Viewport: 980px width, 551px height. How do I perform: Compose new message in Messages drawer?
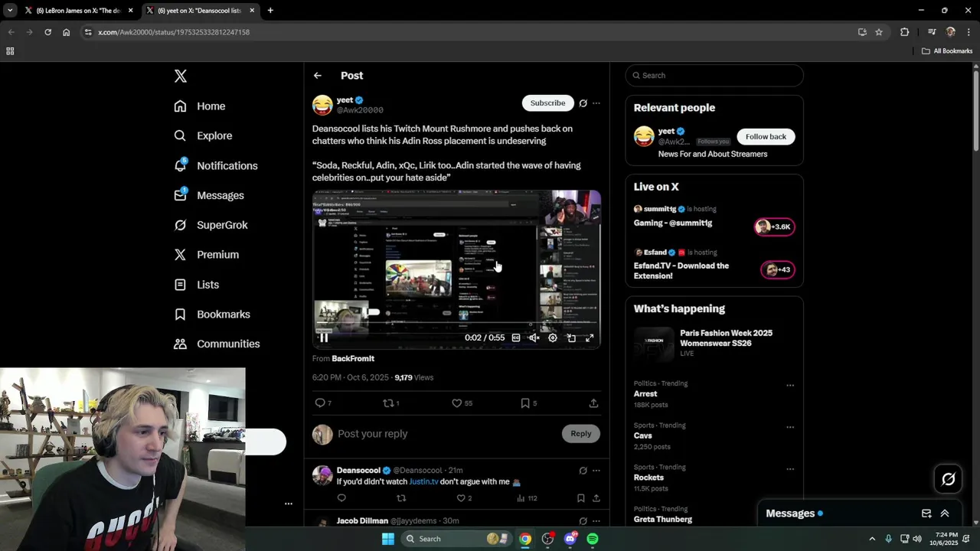(x=926, y=514)
